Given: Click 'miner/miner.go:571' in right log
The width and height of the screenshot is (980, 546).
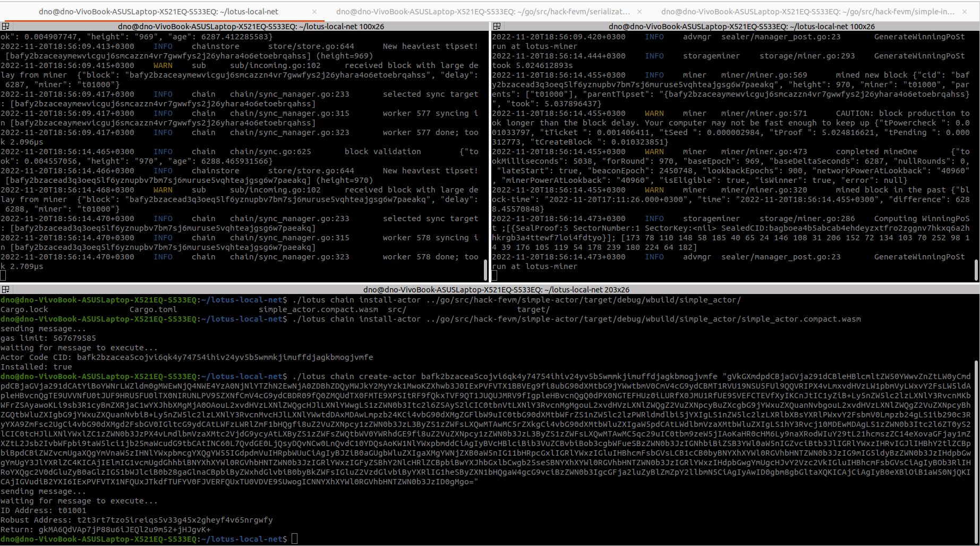Looking at the screenshot, I should [764, 113].
